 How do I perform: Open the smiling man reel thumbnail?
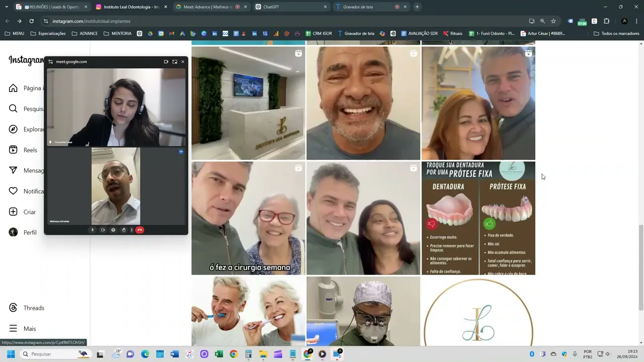pyautogui.click(x=363, y=103)
